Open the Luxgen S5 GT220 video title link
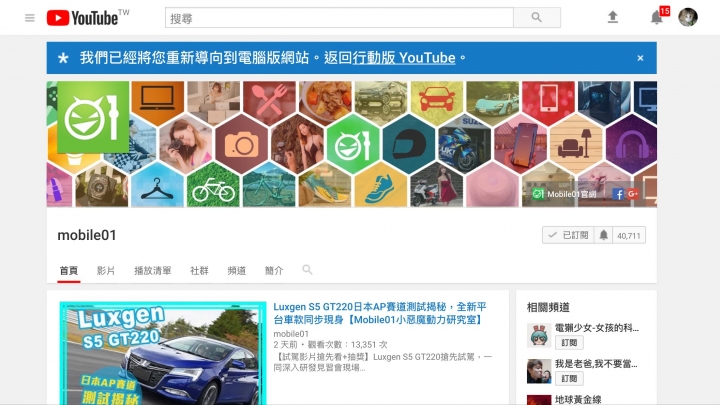This screenshot has height=405, width=720. click(x=380, y=313)
